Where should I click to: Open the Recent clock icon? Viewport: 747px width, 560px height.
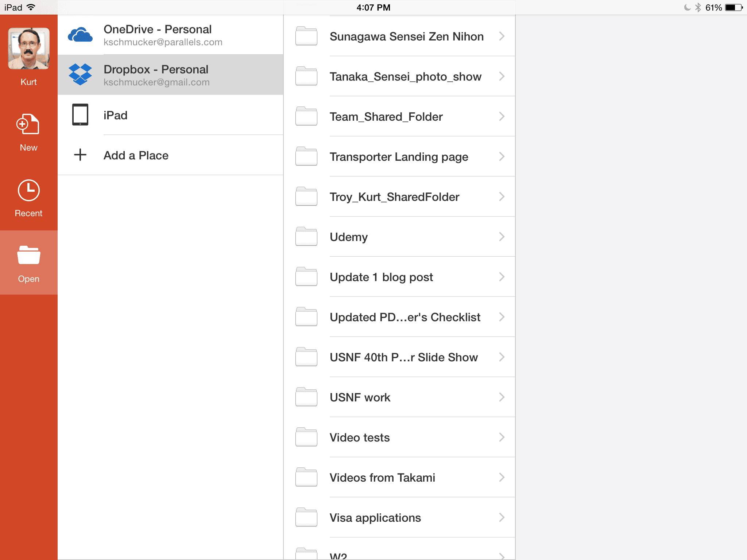pyautogui.click(x=29, y=190)
